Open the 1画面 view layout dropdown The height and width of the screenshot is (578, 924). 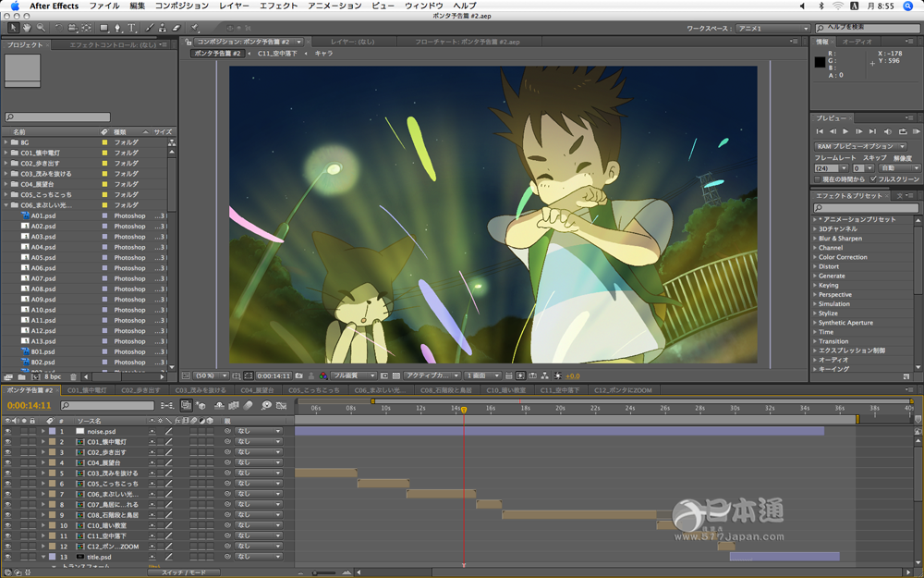click(482, 375)
